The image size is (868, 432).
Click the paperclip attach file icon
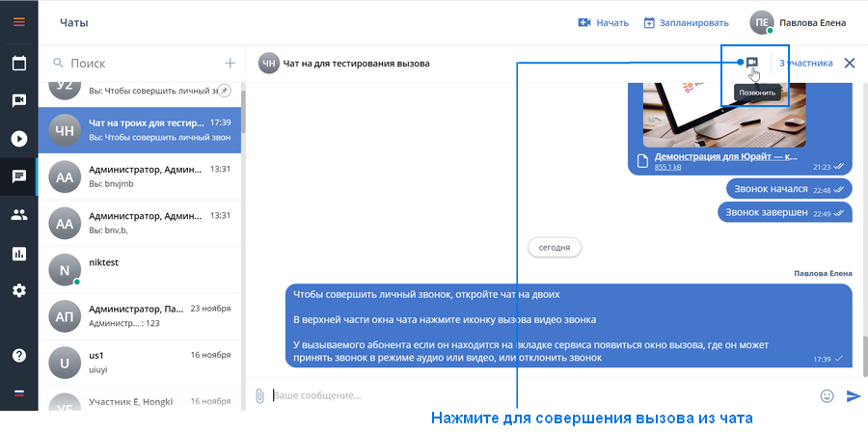(259, 395)
